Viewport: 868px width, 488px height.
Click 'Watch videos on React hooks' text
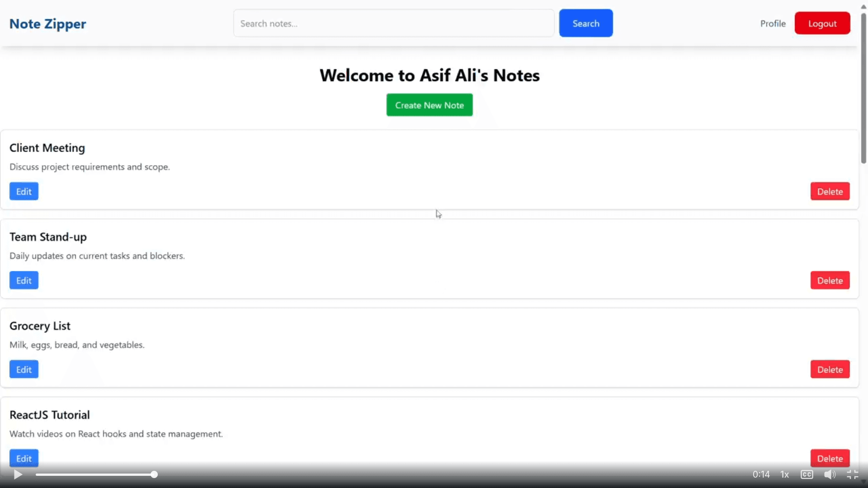pyautogui.click(x=68, y=434)
